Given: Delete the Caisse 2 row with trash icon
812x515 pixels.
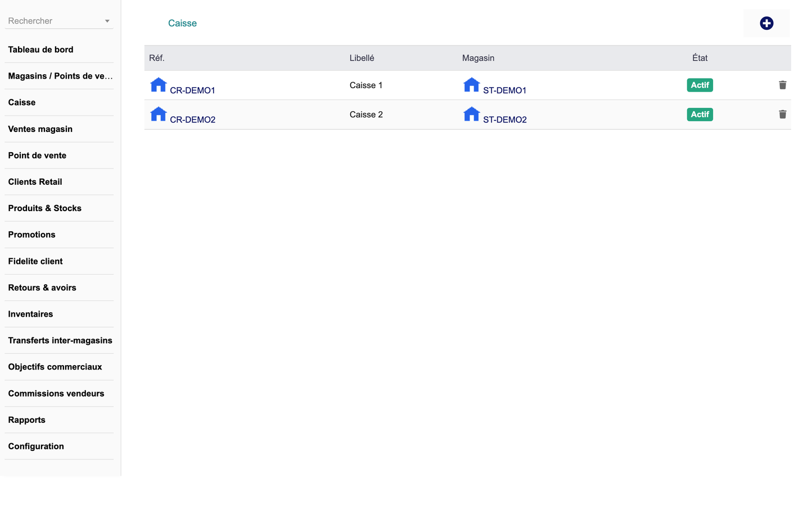Looking at the screenshot, I should (782, 114).
